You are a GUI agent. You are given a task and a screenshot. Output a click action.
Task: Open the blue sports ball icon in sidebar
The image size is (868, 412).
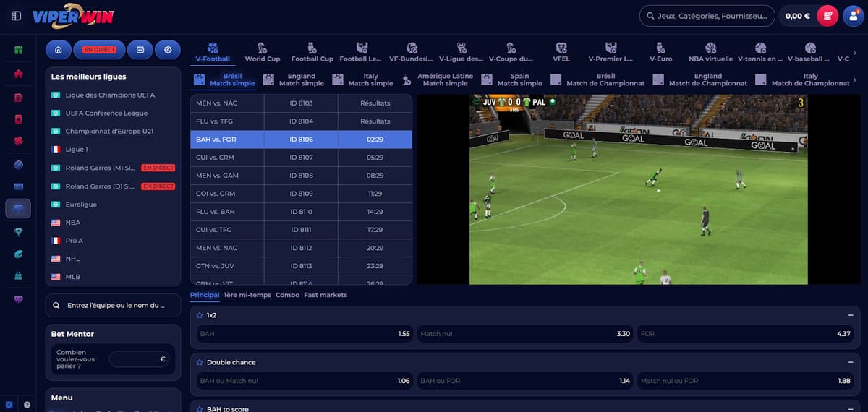(x=18, y=165)
